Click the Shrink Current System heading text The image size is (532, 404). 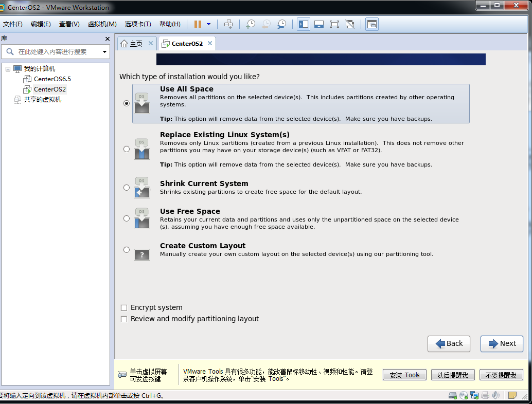click(204, 183)
